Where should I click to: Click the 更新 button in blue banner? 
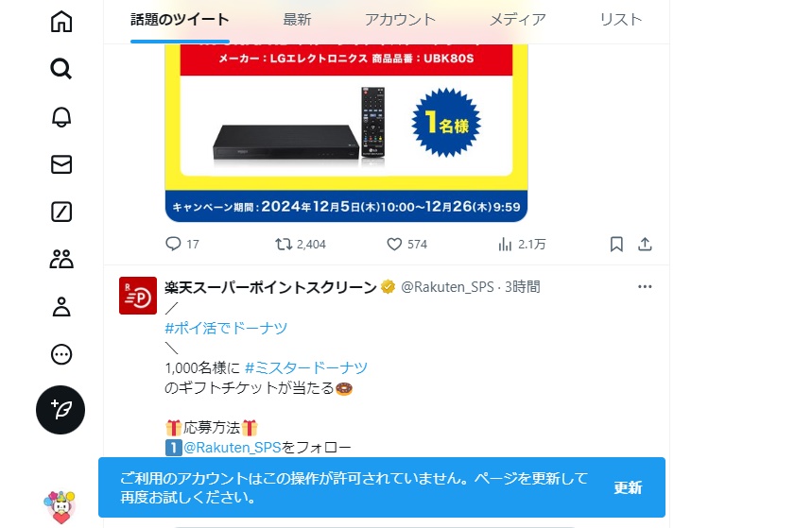[x=628, y=487]
